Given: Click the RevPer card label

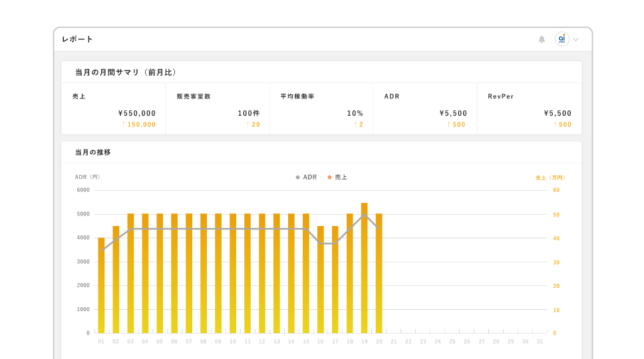Looking at the screenshot, I should 501,96.
